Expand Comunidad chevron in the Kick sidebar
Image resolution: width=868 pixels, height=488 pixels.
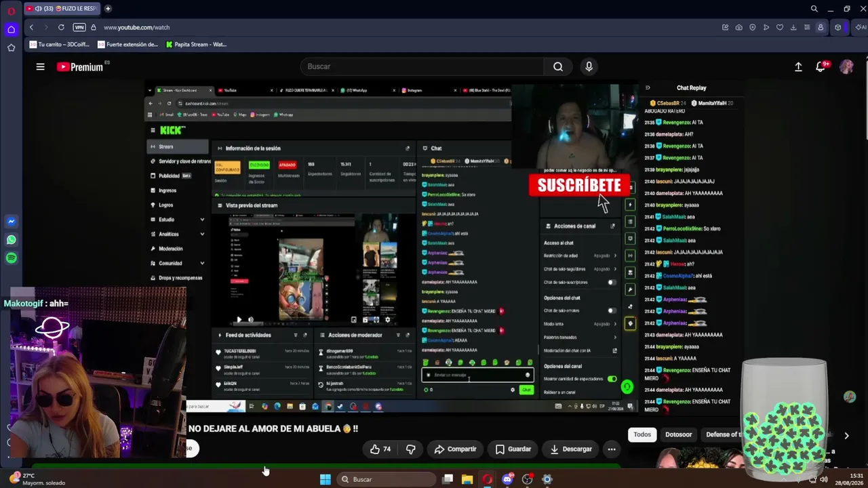tap(202, 263)
